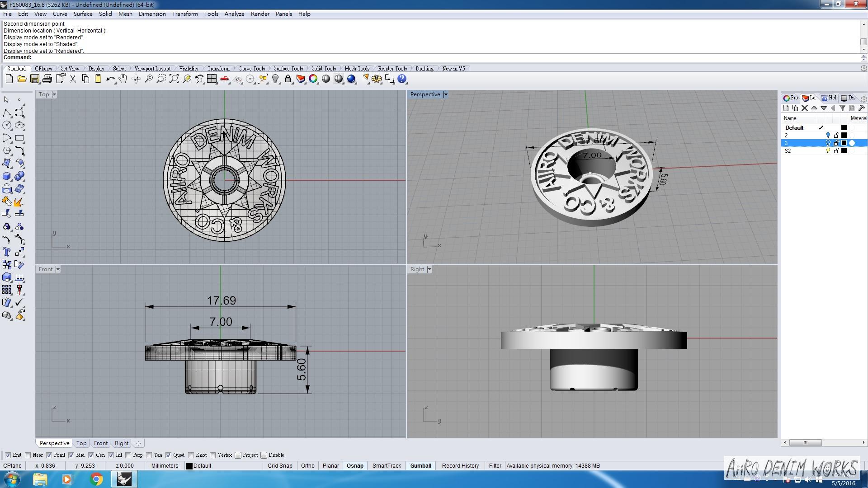Save the model using the floppy disk icon

pos(34,79)
